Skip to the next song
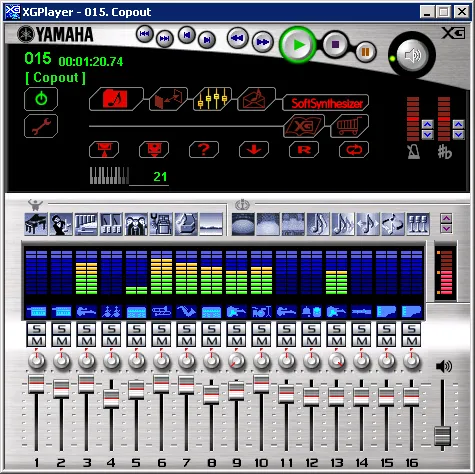Viewport: 475px width, 474px height. 207,40
